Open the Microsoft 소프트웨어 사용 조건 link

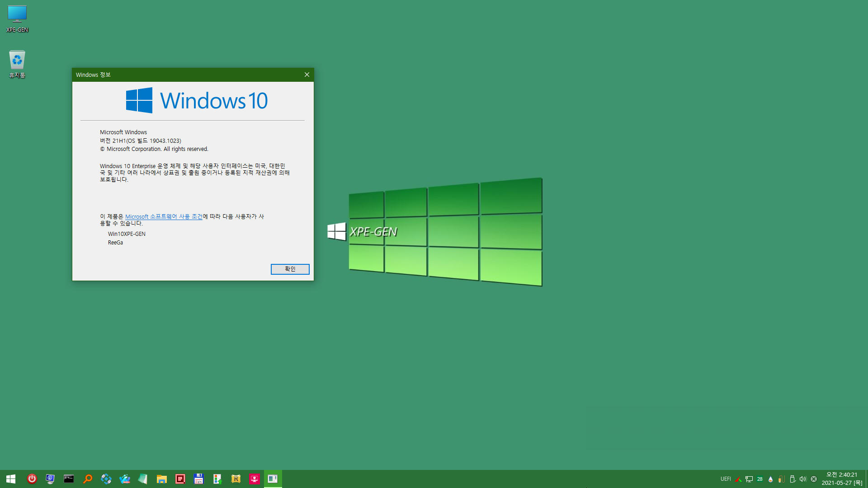164,217
